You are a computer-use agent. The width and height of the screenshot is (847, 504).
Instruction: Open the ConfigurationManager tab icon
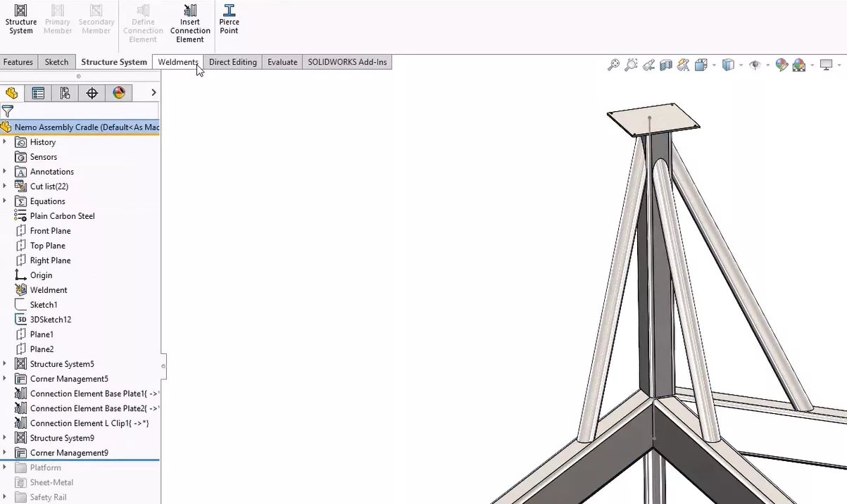click(65, 92)
